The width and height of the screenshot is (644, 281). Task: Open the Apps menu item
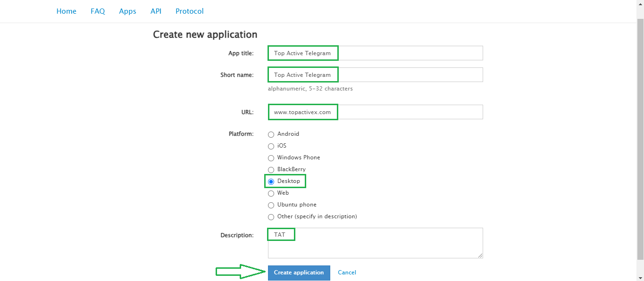[x=127, y=11]
